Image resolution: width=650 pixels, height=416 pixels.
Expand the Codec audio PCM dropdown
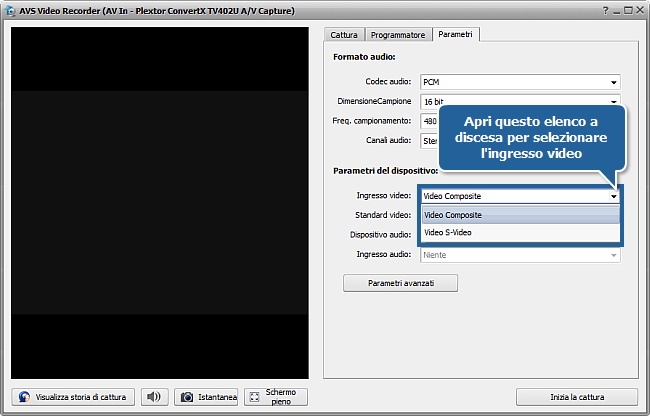(520, 82)
